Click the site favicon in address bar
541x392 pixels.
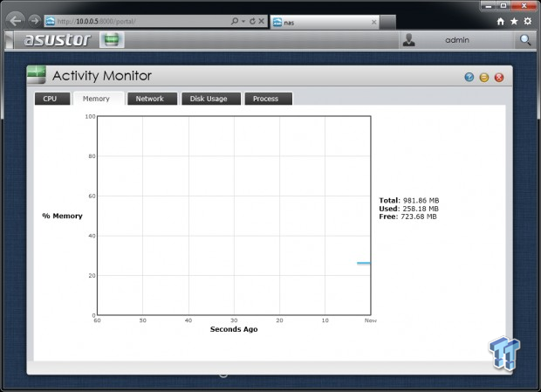point(51,21)
